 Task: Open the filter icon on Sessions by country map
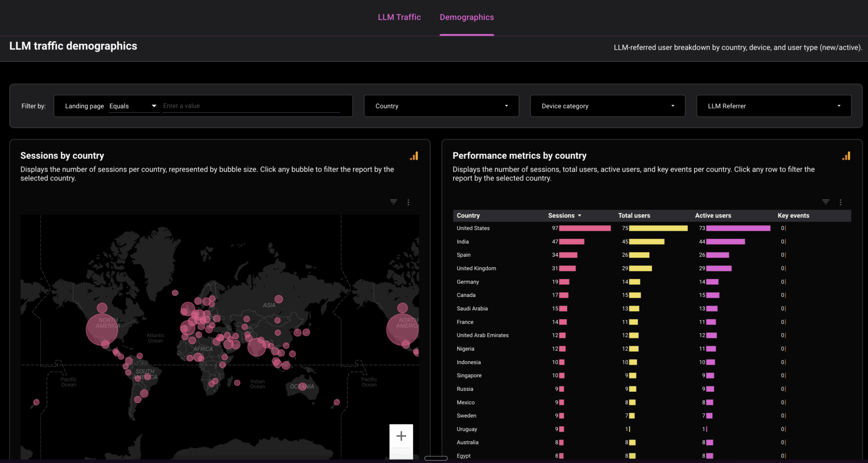coord(393,202)
